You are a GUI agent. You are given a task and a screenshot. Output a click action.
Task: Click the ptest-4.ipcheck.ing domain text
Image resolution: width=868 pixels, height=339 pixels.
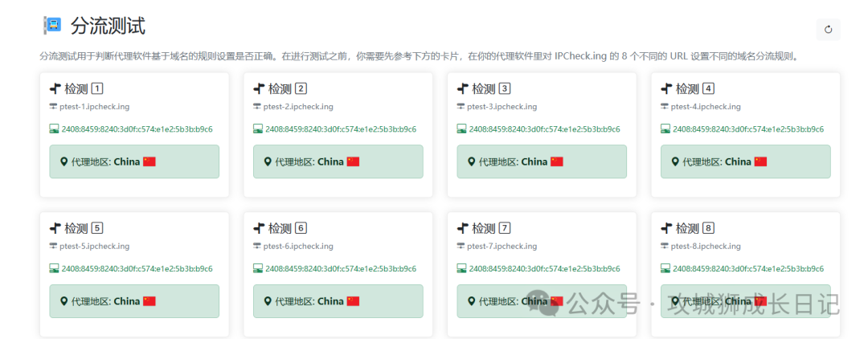(706, 107)
